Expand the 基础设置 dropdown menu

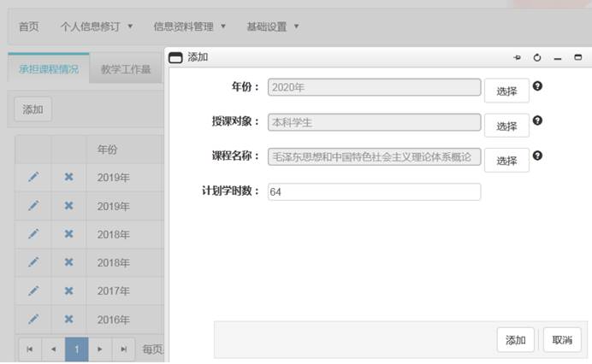tap(272, 26)
